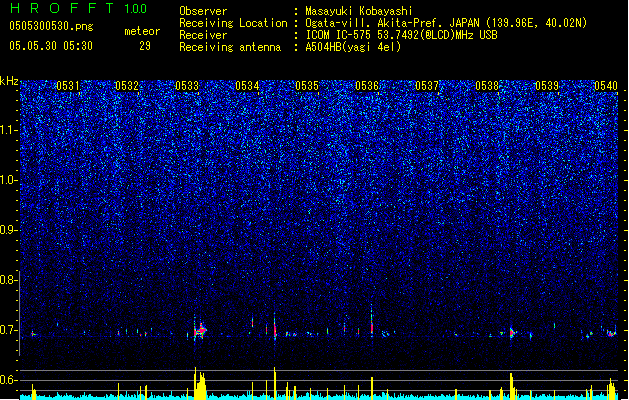The width and height of the screenshot is (629, 400).
Task: Click the large meteor echo after 0533
Action: coord(200,330)
